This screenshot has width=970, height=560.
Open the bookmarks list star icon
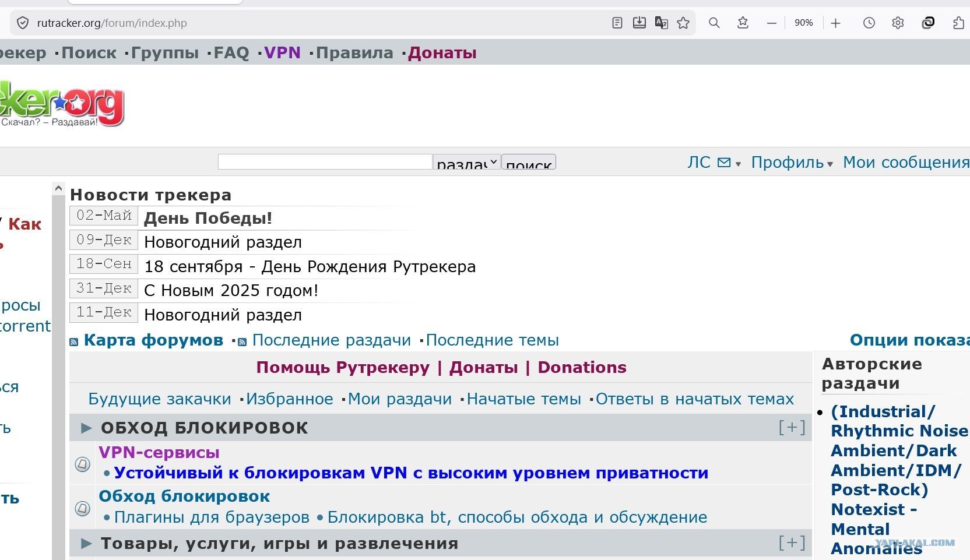coord(743,23)
